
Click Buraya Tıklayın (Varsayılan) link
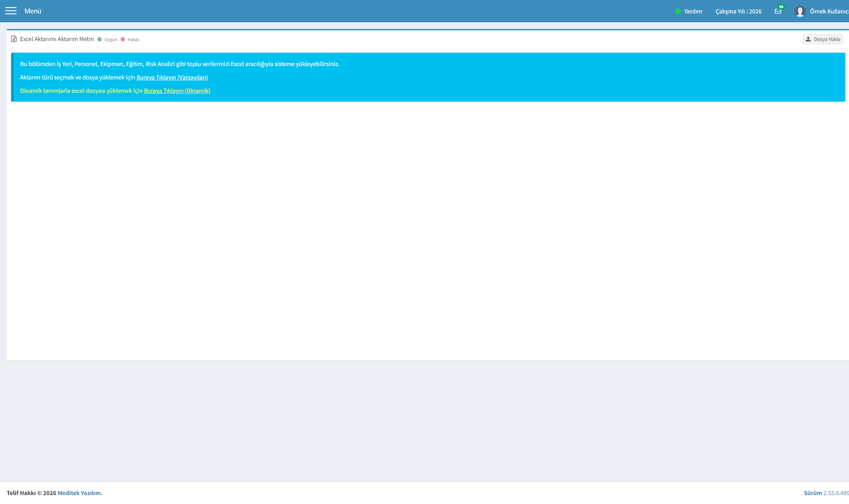click(172, 77)
